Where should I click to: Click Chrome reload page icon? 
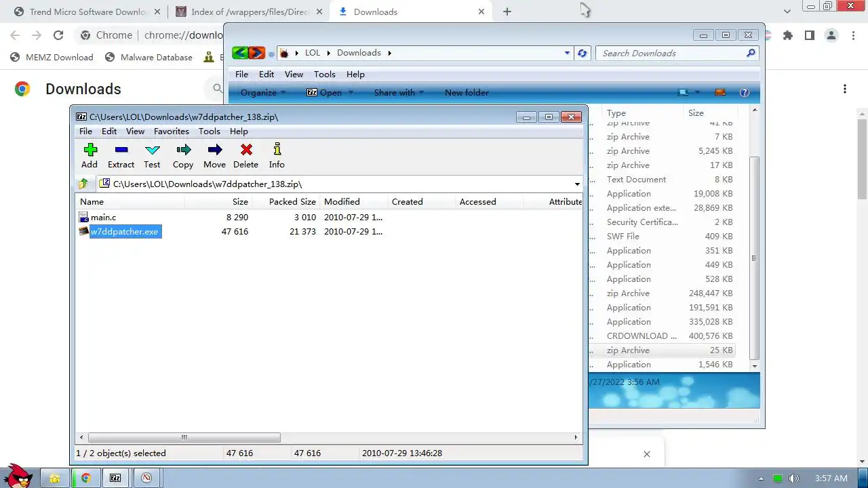[x=58, y=35]
